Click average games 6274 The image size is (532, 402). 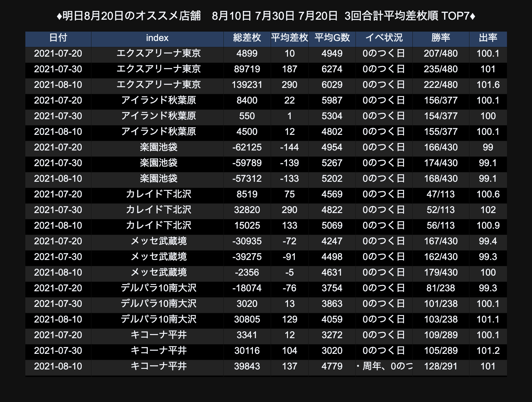pyautogui.click(x=332, y=69)
